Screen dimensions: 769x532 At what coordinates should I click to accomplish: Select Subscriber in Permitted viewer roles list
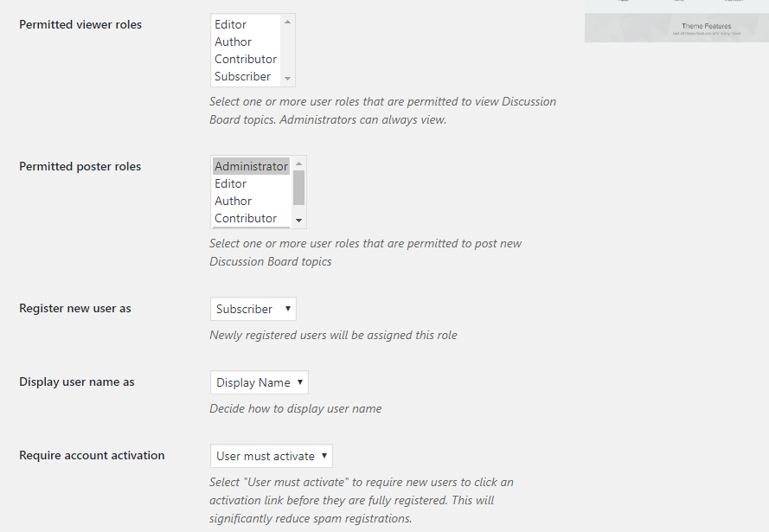coord(242,76)
